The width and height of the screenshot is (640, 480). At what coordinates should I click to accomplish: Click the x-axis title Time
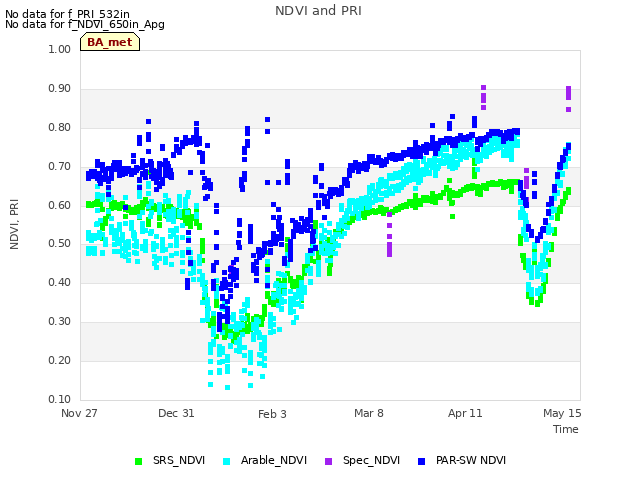(x=566, y=429)
